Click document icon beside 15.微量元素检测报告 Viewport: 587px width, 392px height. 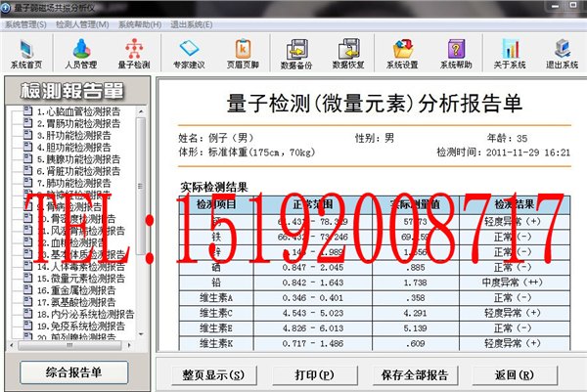27,278
